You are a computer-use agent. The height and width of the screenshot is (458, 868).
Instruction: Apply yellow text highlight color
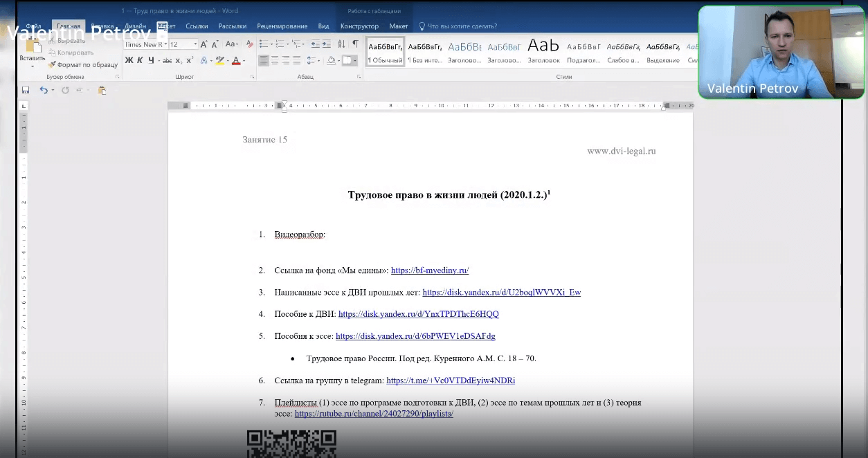(219, 60)
